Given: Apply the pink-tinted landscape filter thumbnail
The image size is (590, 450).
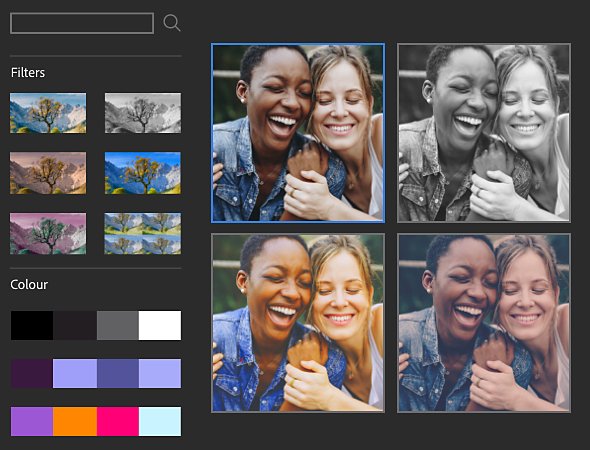Looking at the screenshot, I should point(48,234).
